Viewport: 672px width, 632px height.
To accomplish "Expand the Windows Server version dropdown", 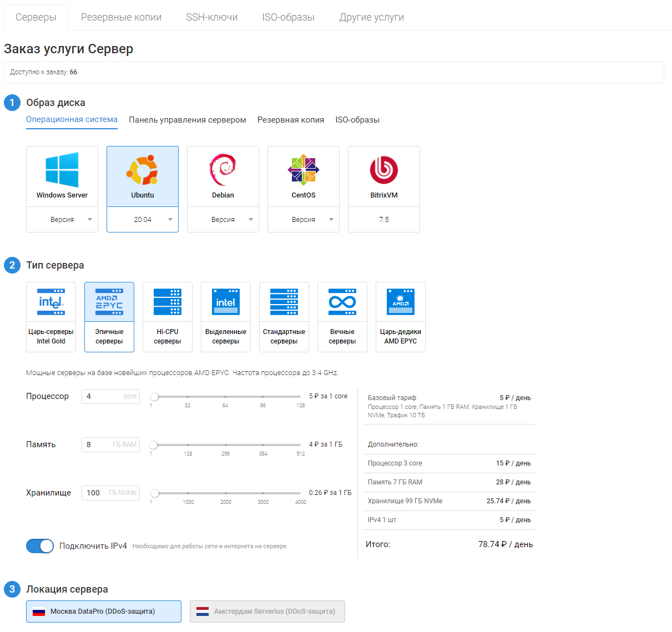I will tap(62, 220).
